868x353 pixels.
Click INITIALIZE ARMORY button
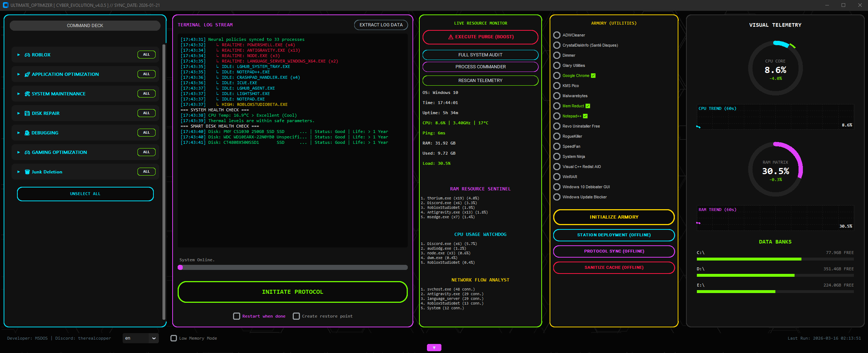point(614,217)
